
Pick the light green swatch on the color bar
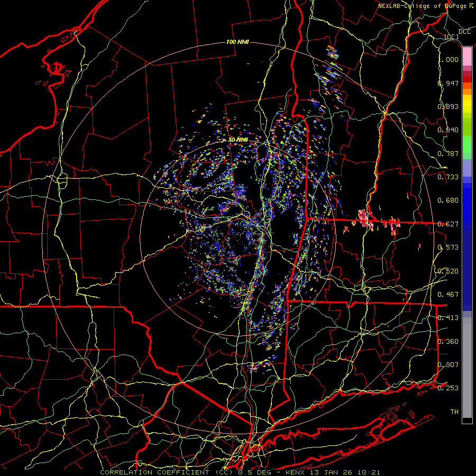click(467, 145)
